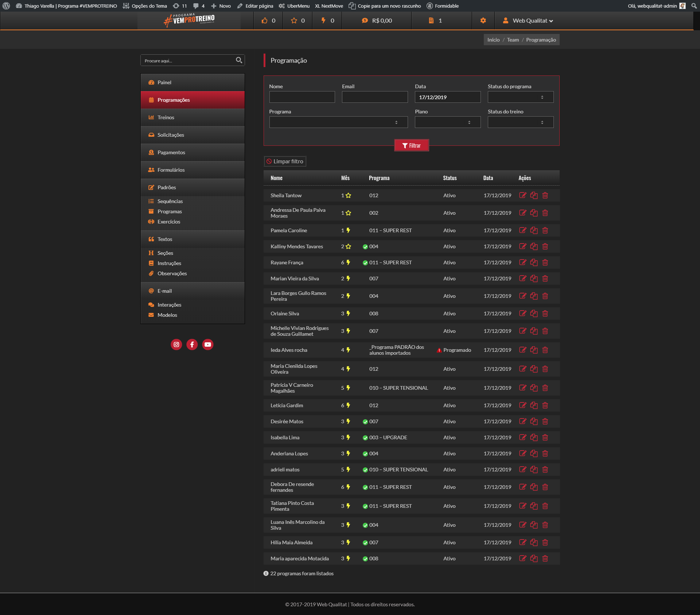This screenshot has height=615, width=700.
Task: Click the gear settings icon in header
Action: [x=483, y=21]
